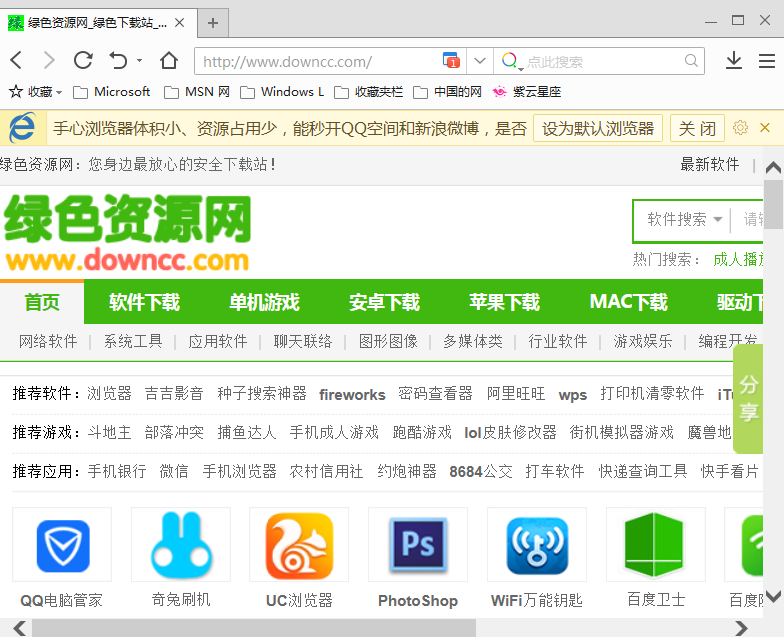The height and width of the screenshot is (637, 784).
Task: Open the 图形图像 category
Action: (388, 342)
